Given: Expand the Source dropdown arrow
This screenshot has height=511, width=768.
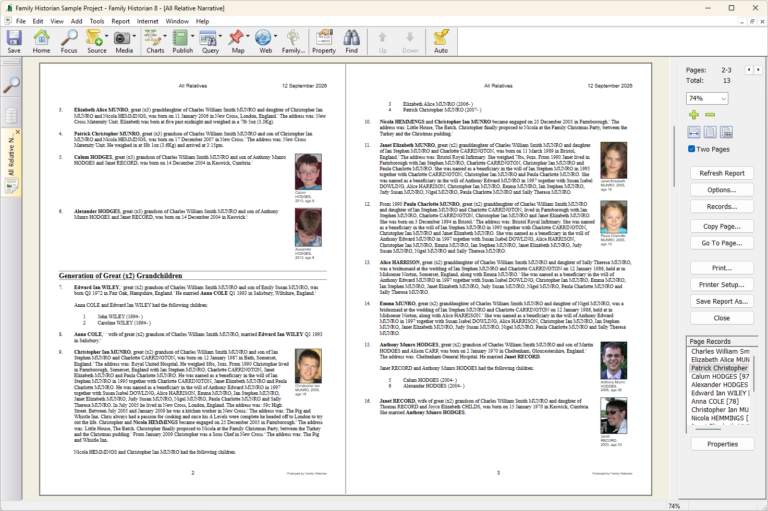Looking at the screenshot, I should pos(107,36).
